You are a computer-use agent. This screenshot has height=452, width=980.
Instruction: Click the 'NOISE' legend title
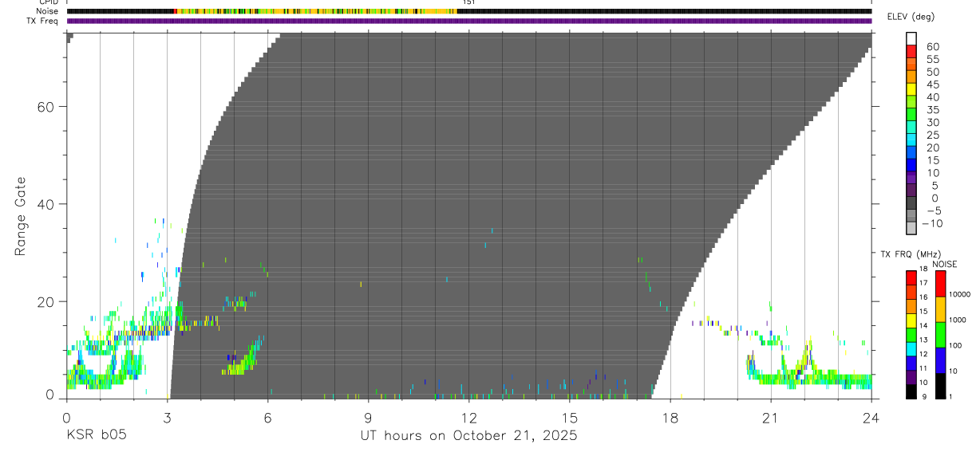[944, 264]
